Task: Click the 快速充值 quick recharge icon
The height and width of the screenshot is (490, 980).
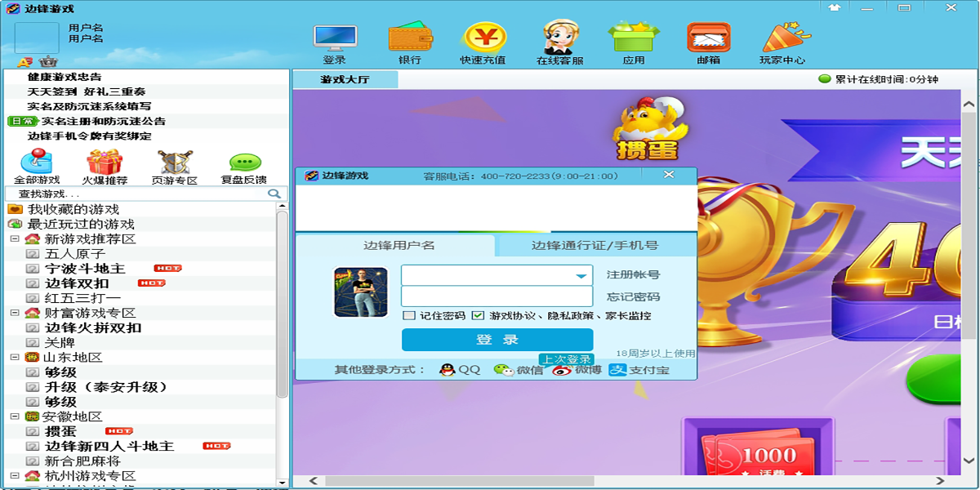Action: [484, 38]
